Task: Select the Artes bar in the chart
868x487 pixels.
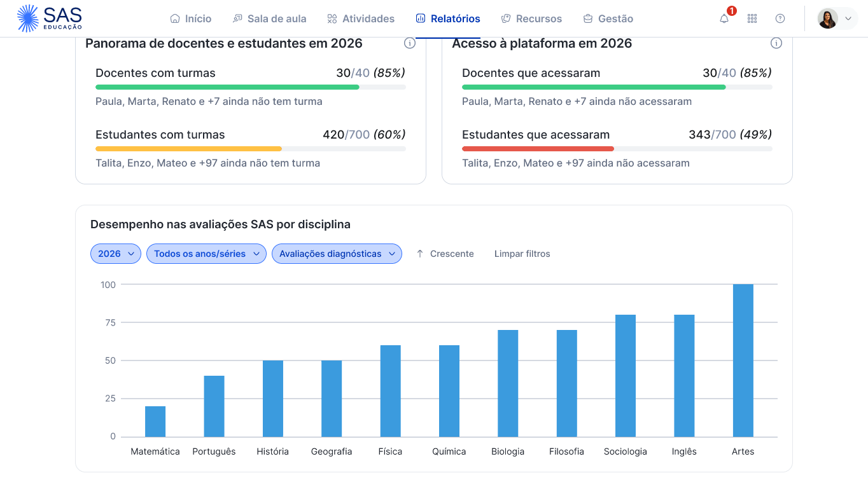Action: click(743, 359)
